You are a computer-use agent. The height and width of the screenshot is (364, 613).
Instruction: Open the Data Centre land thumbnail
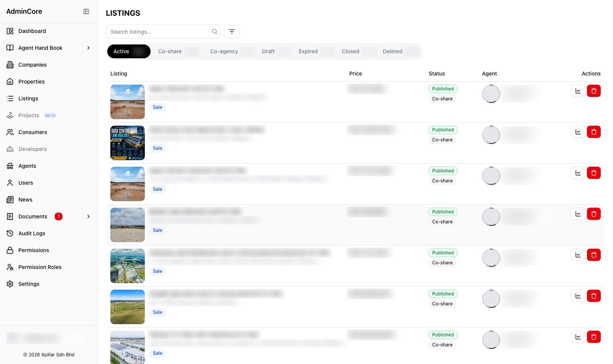(128, 143)
